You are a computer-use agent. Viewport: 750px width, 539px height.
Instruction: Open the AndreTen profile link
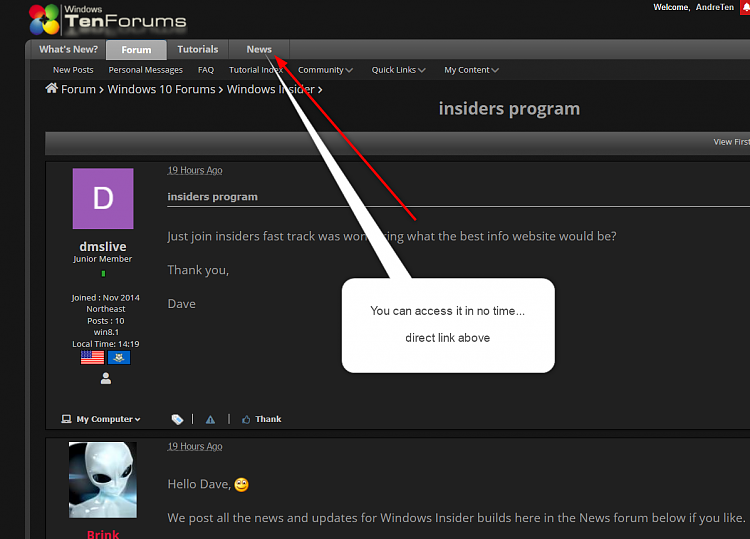point(715,7)
